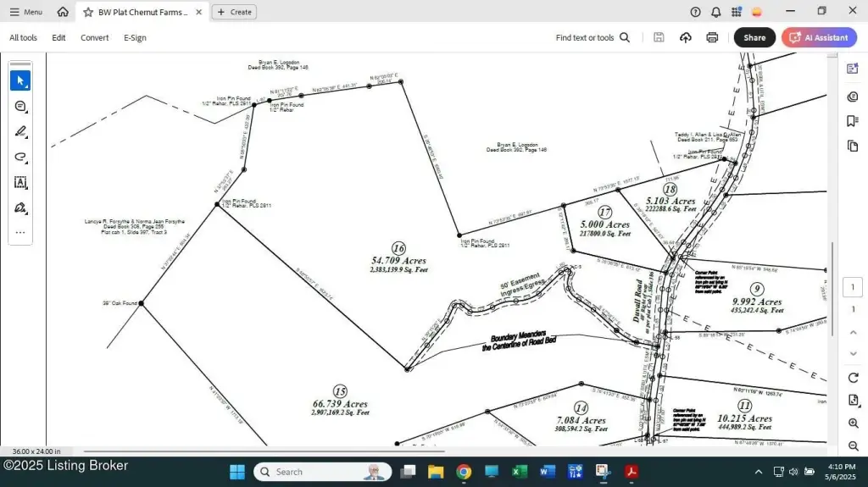This screenshot has width=868, height=487.
Task: Open the bookmarks panel in right sidebar
Action: pyautogui.click(x=853, y=121)
